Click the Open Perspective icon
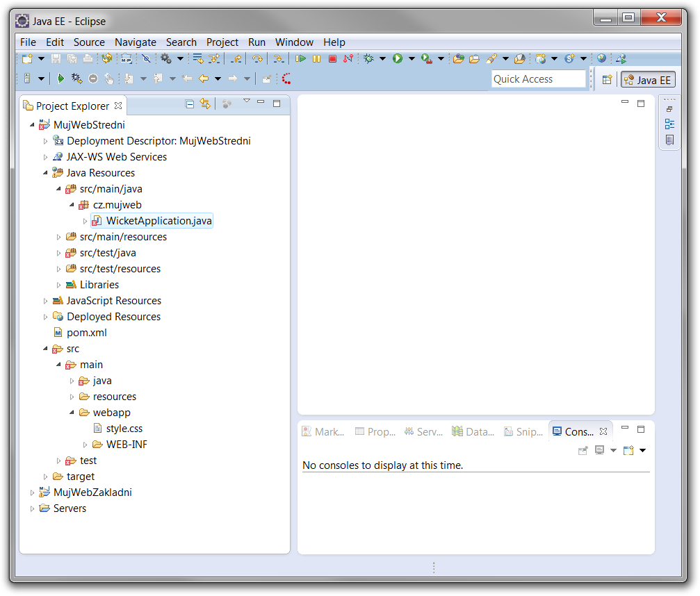 pos(607,80)
